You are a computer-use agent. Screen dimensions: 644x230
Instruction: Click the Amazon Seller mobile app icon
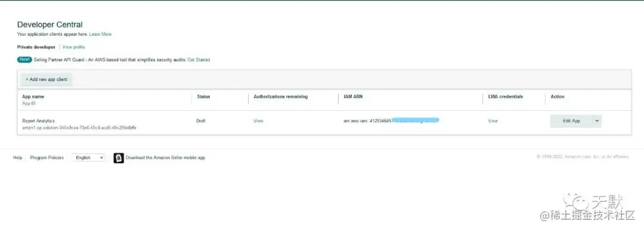pos(119,158)
